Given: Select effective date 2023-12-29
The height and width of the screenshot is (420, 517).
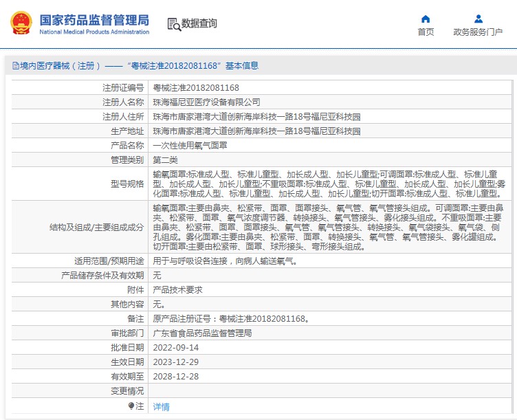Looking at the screenshot, I should point(176,362).
